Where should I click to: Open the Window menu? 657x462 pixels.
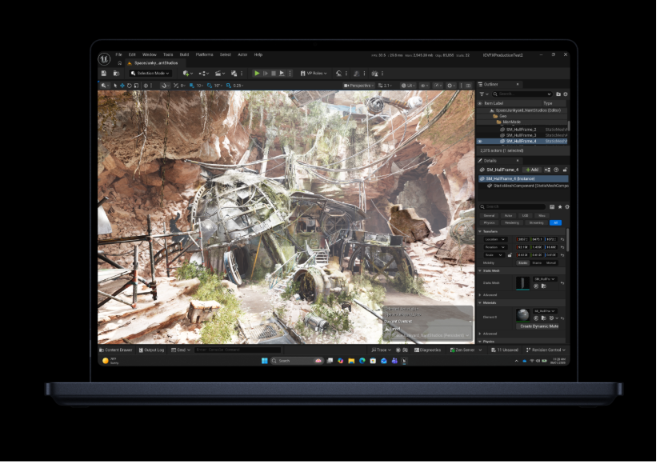149,54
